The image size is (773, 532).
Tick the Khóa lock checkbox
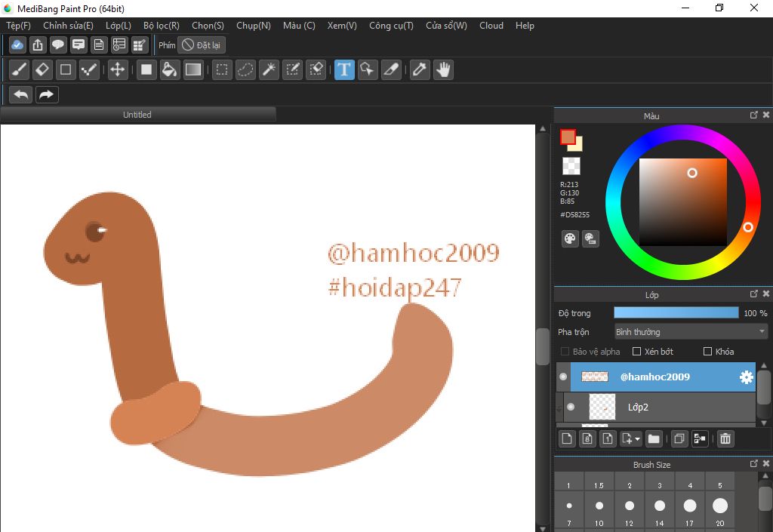pos(708,352)
